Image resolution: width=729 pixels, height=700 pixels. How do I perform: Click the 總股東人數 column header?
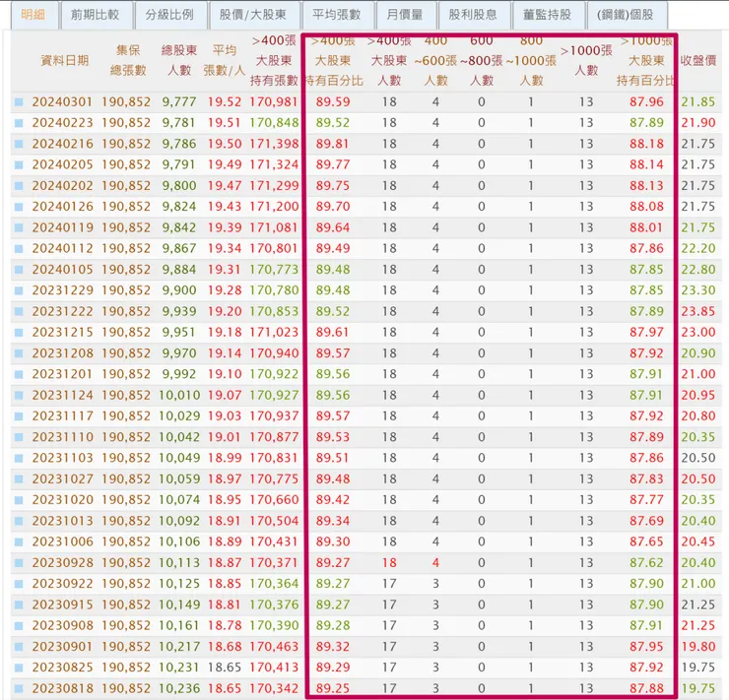179,60
